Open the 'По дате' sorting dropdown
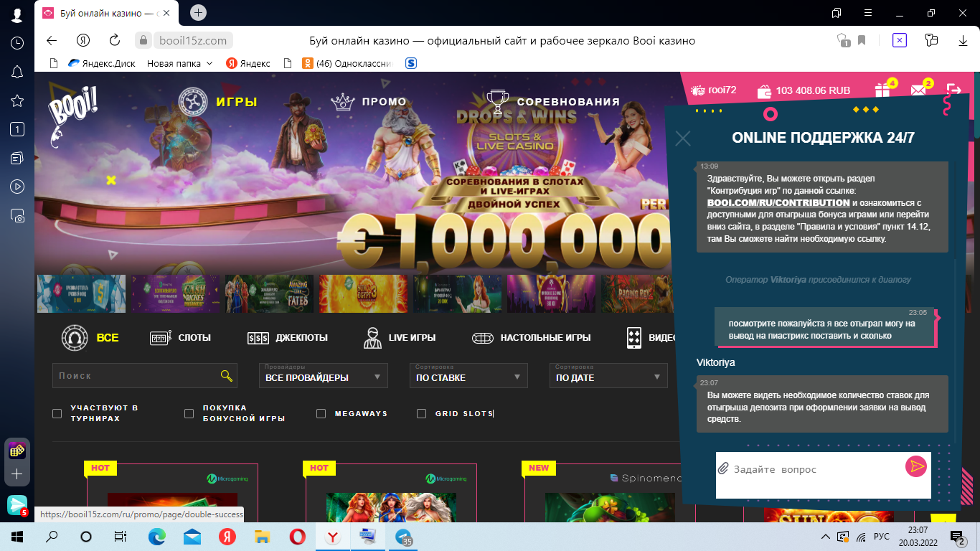The image size is (980, 551). pyautogui.click(x=608, y=377)
